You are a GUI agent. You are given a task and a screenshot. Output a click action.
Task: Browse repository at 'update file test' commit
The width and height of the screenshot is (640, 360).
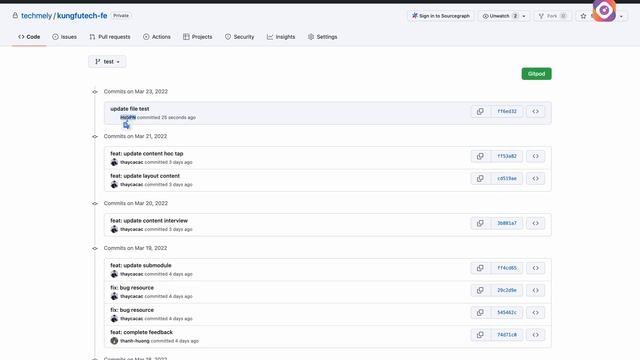tap(536, 111)
